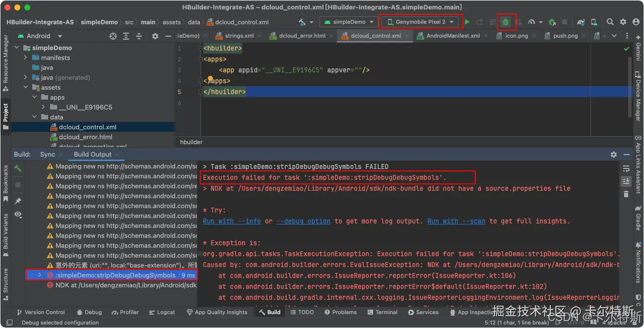The image size is (644, 328).
Task: Click the 'Run with --scan' link
Action: coord(456,221)
